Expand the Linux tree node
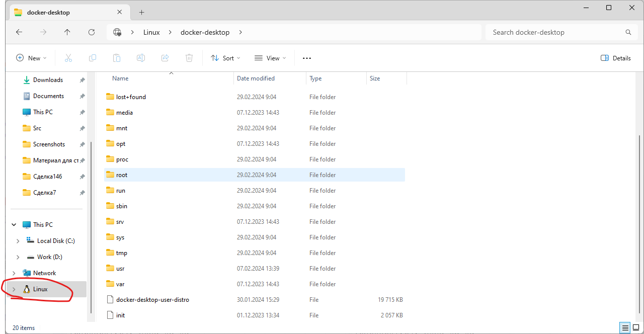Image resolution: width=644 pixels, height=334 pixels. 14,289
